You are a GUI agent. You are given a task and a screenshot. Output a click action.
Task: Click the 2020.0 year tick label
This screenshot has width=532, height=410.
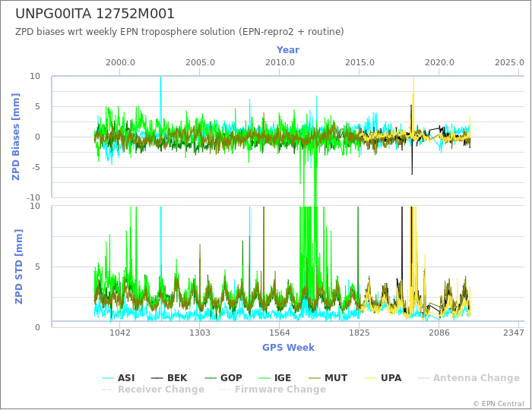pos(439,63)
